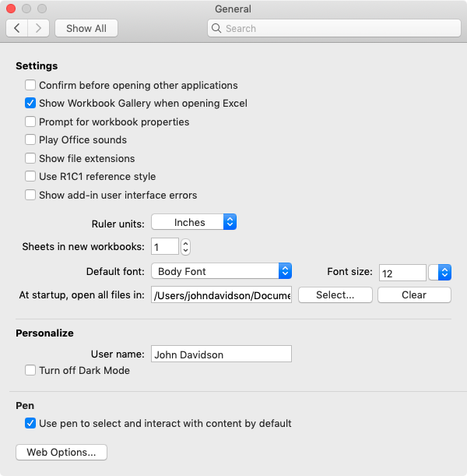Open the Default font Body Font dropdown
This screenshot has height=476, width=467.
point(221,271)
